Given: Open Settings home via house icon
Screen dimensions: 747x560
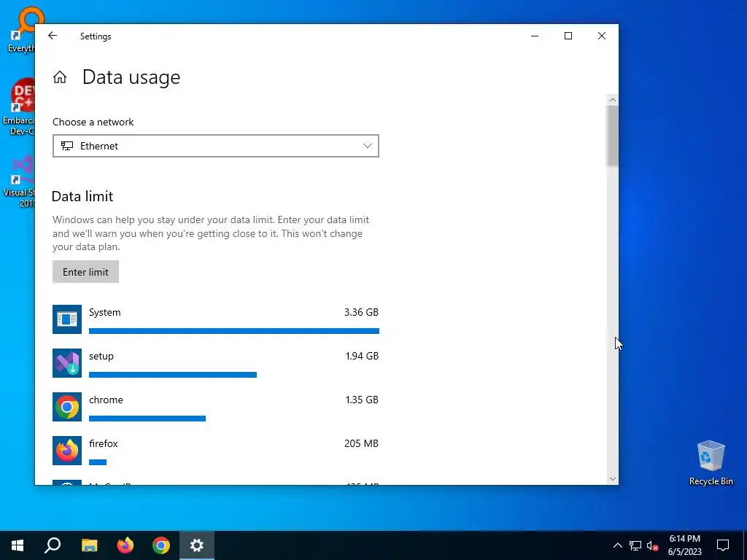Looking at the screenshot, I should (x=60, y=77).
